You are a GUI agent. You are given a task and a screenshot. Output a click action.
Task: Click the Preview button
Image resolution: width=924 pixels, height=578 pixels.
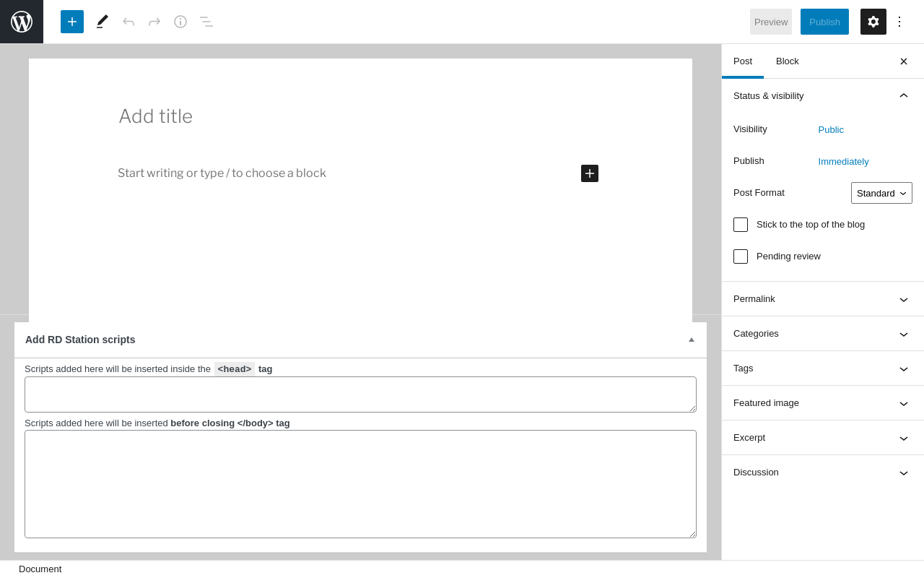771,22
